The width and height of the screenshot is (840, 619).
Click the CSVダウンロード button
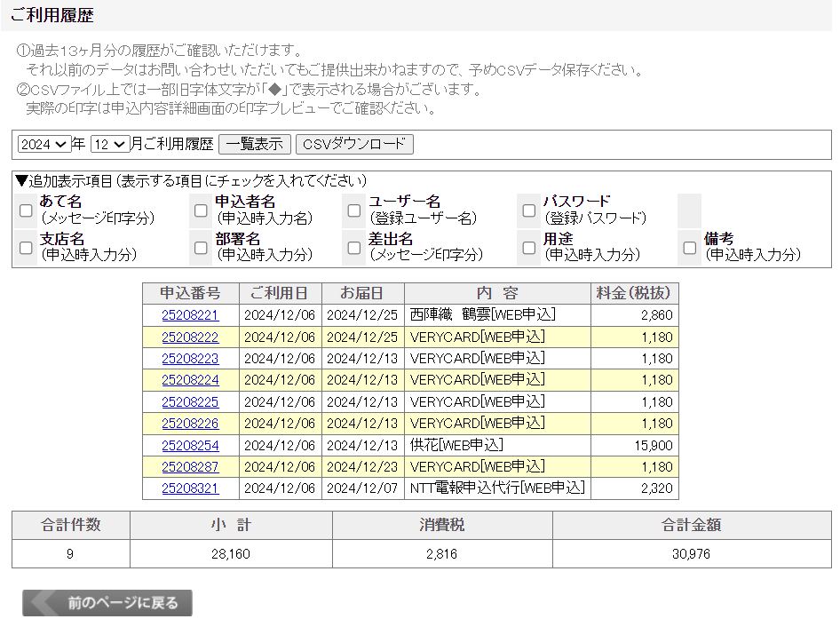point(353,143)
